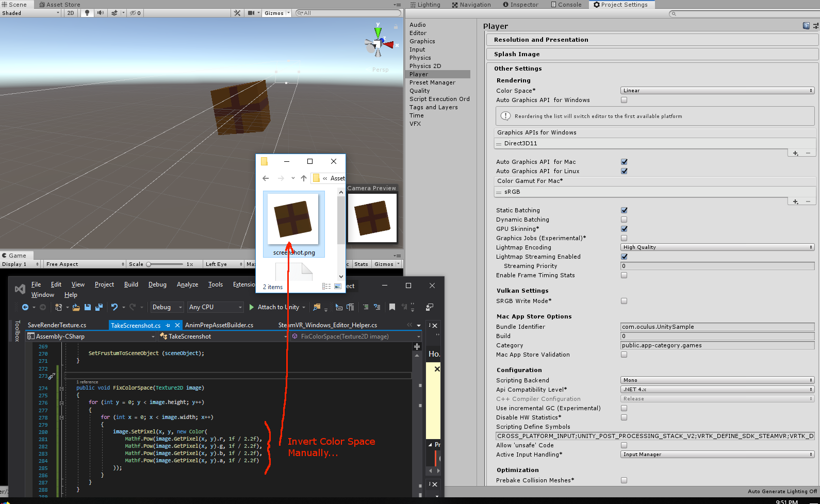Open the Lightmap Encoding dropdown
820x504 pixels.
click(717, 247)
